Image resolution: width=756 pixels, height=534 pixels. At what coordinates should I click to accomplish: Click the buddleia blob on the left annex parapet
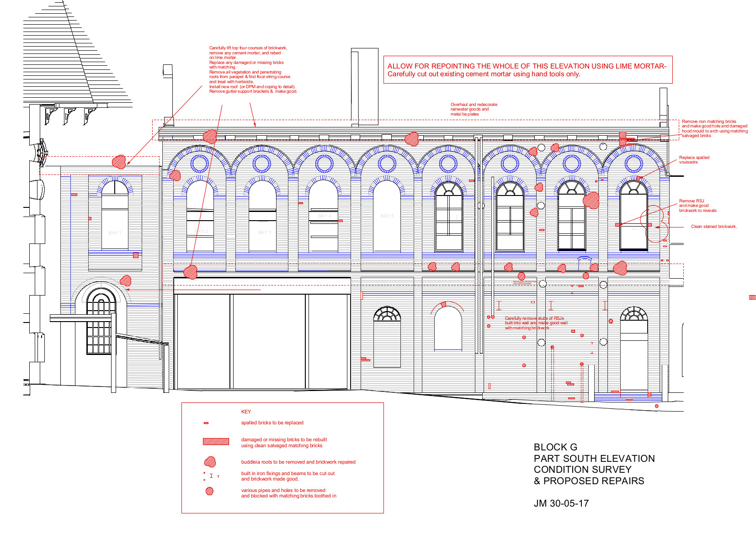tap(119, 162)
